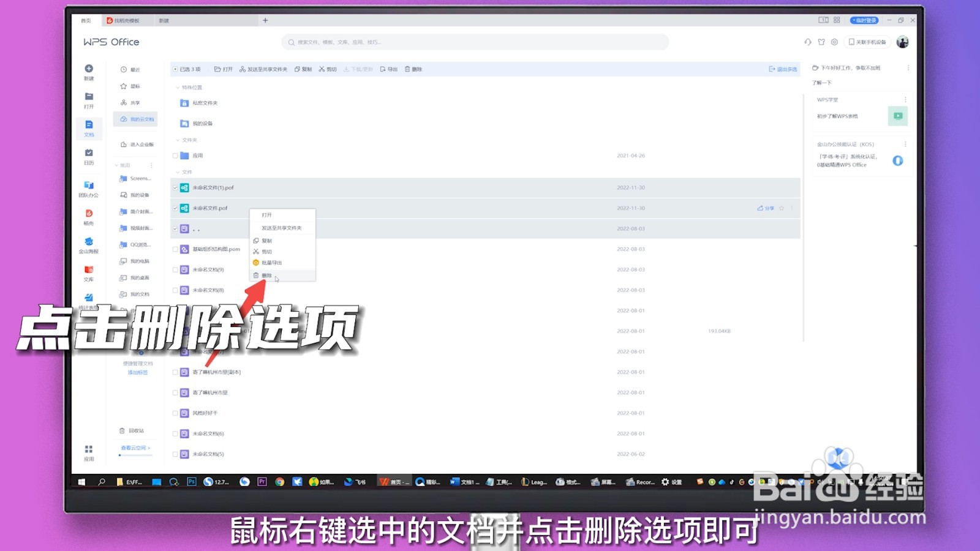Image resolution: width=980 pixels, height=551 pixels.
Task: Click the blue 临时登录 button
Action: pos(864,20)
